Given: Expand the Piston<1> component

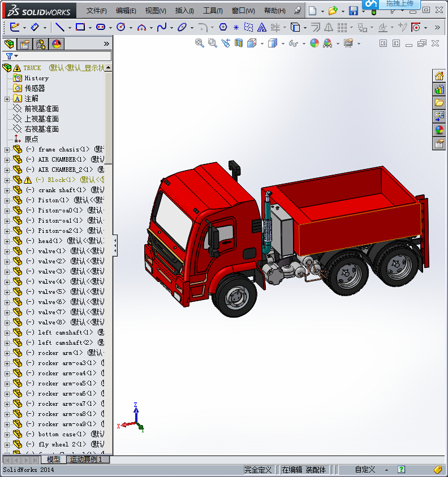Looking at the screenshot, I should coord(7,201).
